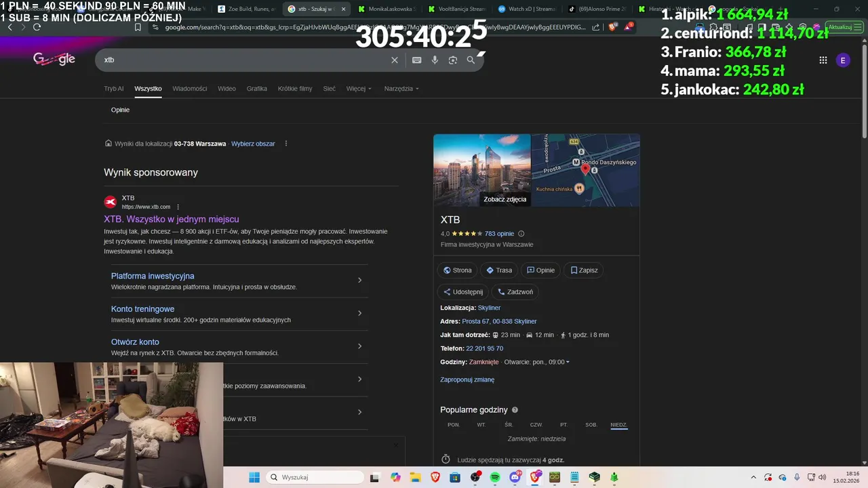Reload the page with browser refresh icon
Screen dimensions: 868x488
point(37,27)
